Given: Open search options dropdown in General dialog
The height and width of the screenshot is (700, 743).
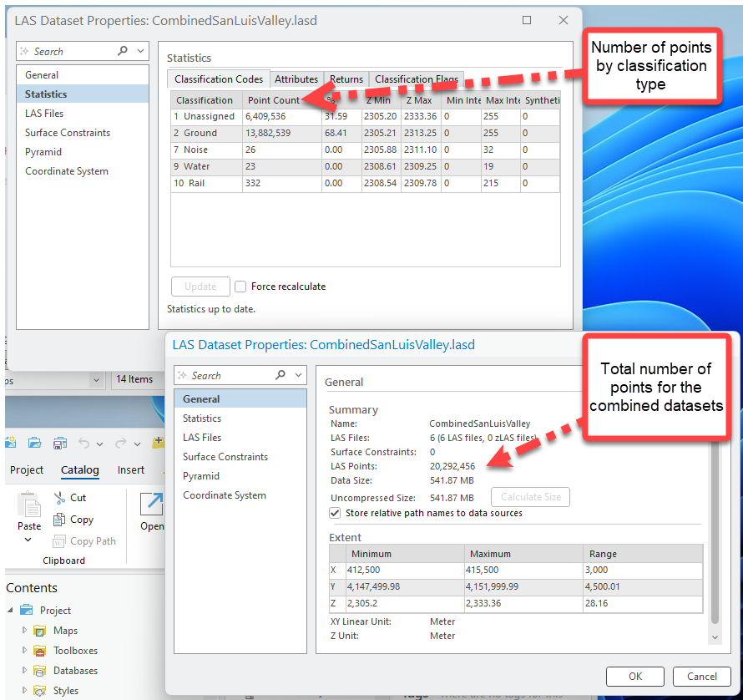Looking at the screenshot, I should coord(298,376).
